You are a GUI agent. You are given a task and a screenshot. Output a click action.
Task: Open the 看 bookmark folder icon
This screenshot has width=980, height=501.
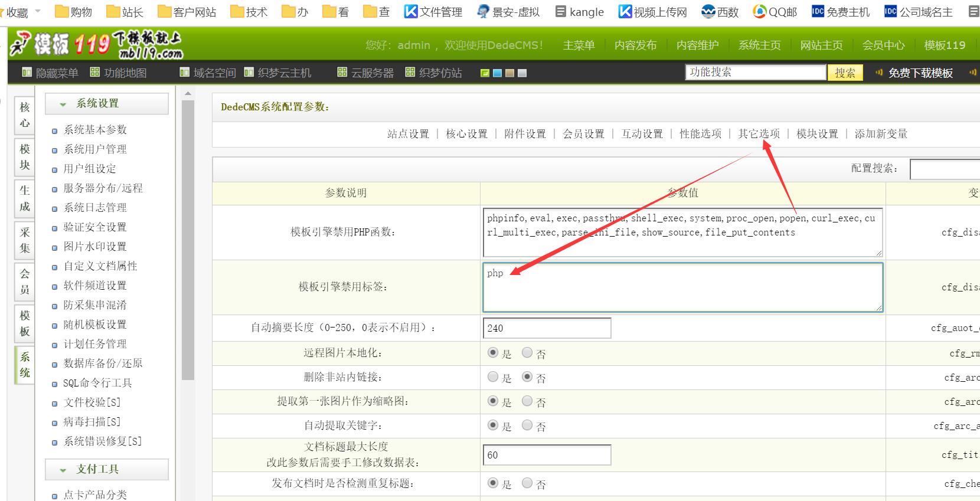click(329, 11)
